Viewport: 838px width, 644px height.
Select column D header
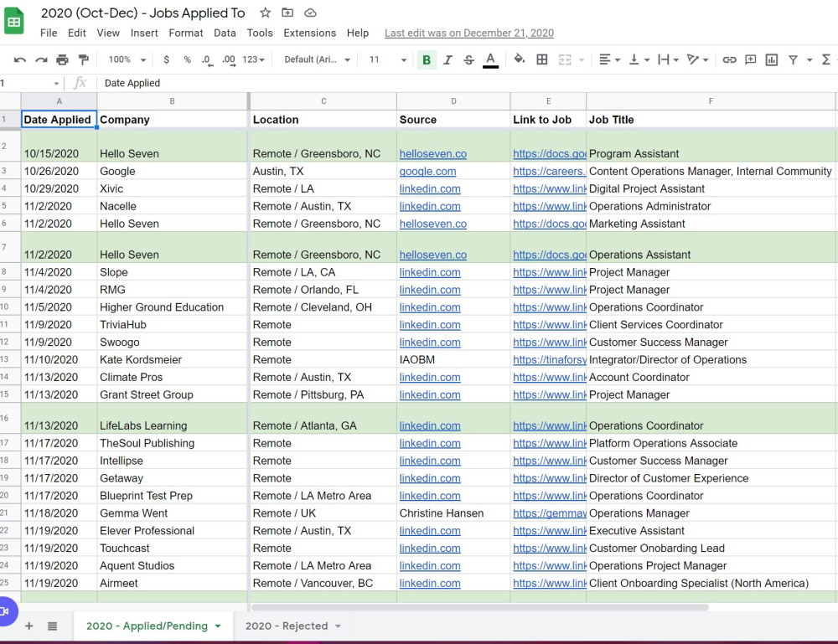pos(453,101)
